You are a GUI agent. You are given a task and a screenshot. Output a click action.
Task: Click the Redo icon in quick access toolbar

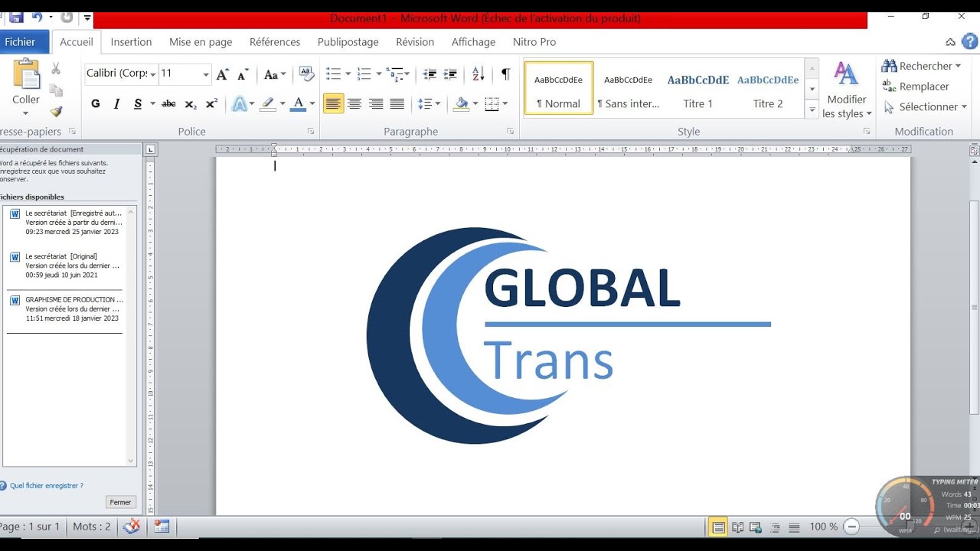pyautogui.click(x=67, y=17)
